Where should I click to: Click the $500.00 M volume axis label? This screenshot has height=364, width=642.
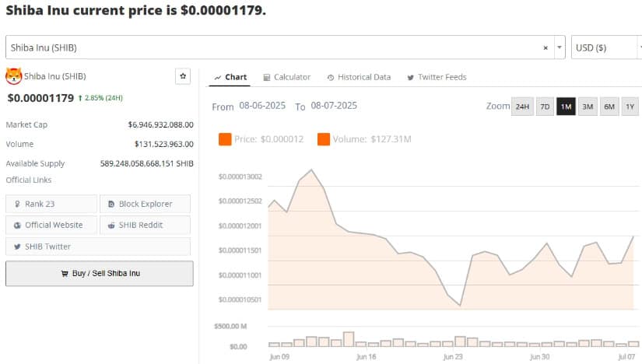tap(230, 327)
